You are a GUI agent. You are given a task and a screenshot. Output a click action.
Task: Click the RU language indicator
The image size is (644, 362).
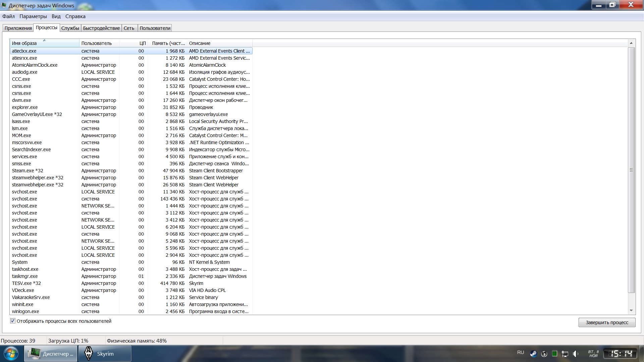[520, 352]
